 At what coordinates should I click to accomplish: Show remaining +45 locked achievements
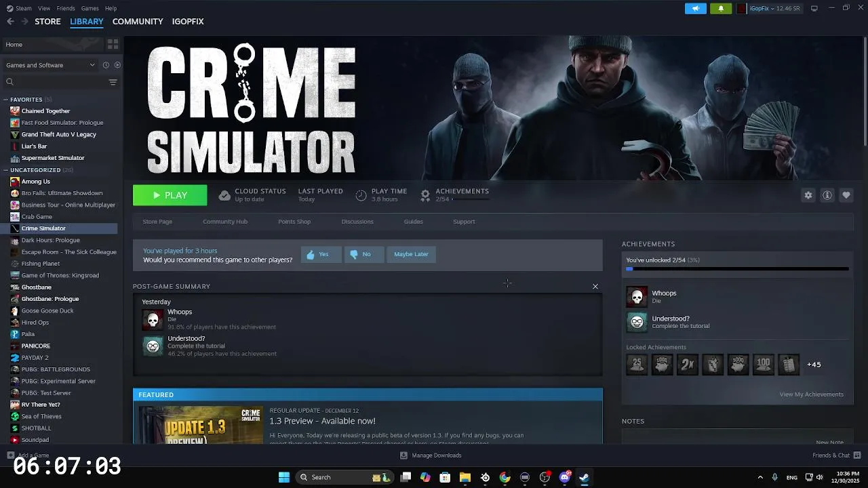814,365
